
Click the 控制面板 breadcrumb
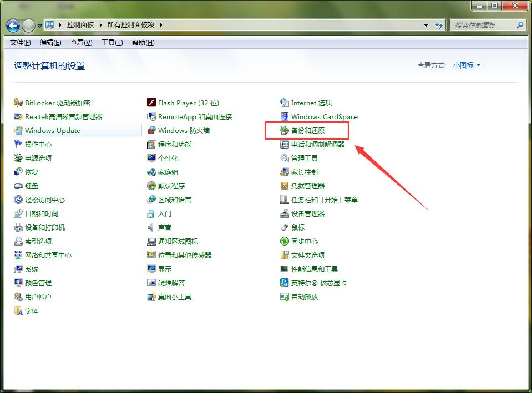pyautogui.click(x=80, y=25)
